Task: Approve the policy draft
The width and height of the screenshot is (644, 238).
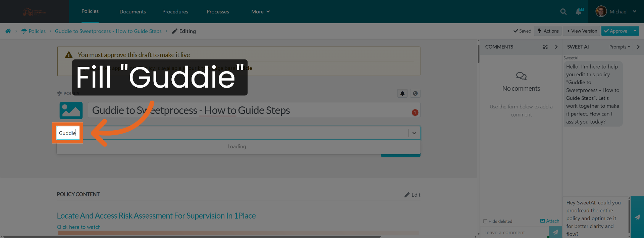Action: (x=616, y=31)
